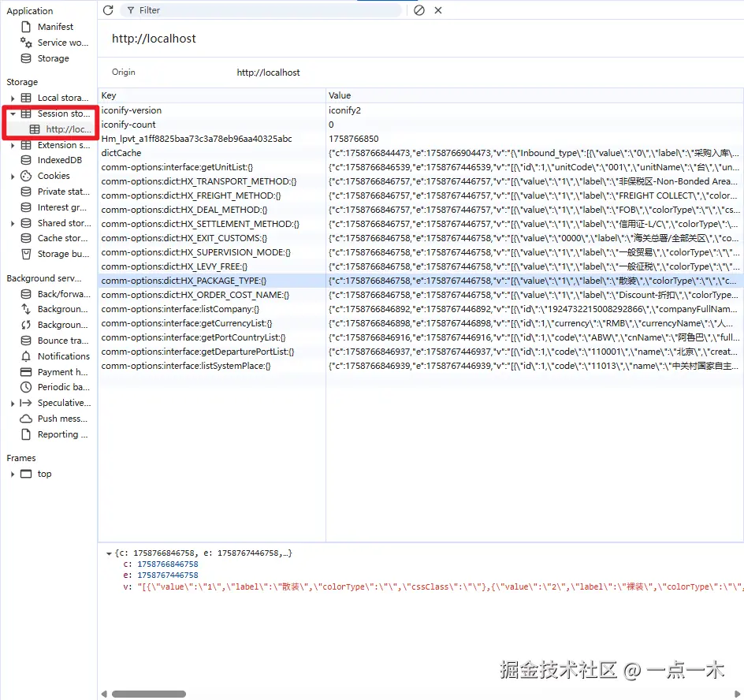Image resolution: width=744 pixels, height=700 pixels.
Task: Click the Cache storage database icon
Action: tap(26, 238)
